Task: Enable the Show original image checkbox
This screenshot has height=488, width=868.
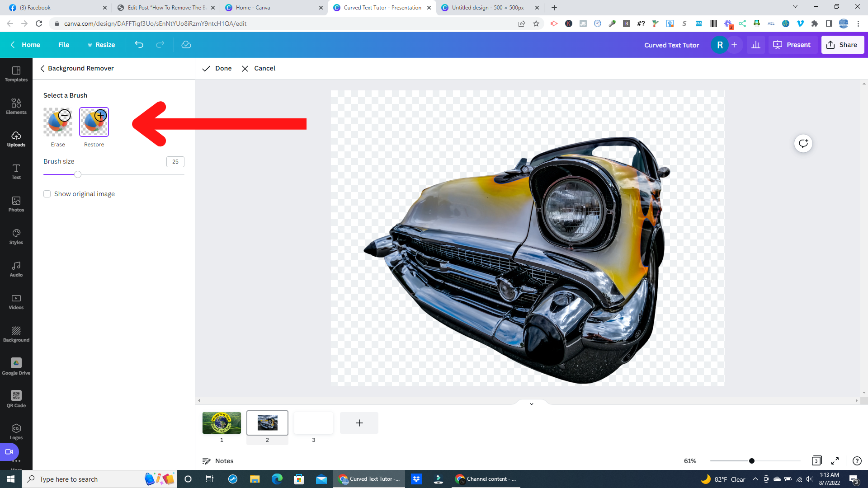Action: pyautogui.click(x=47, y=194)
